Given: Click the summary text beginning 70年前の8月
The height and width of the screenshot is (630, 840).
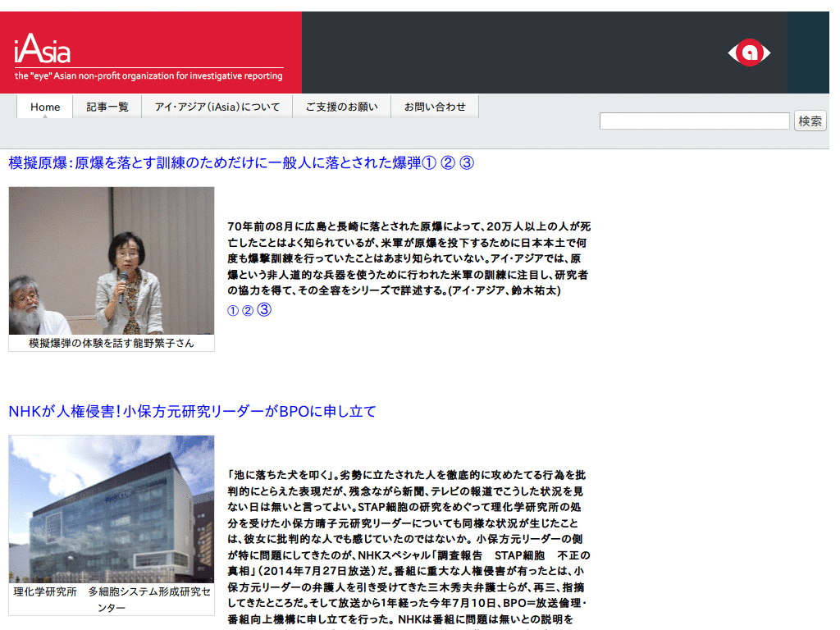Looking at the screenshot, I should (409, 258).
